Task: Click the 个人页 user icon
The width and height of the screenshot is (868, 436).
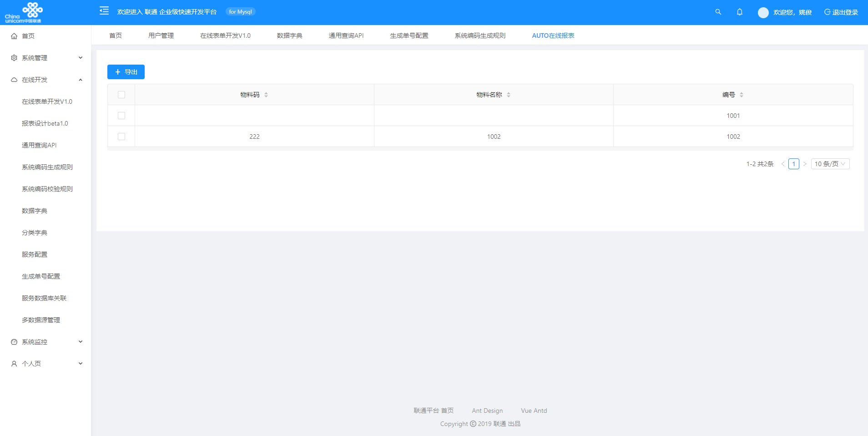Action: click(x=14, y=364)
